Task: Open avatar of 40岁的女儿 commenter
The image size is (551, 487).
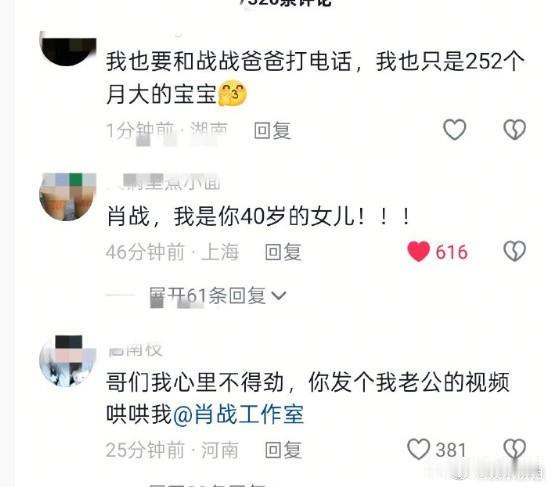Action: coord(68,197)
